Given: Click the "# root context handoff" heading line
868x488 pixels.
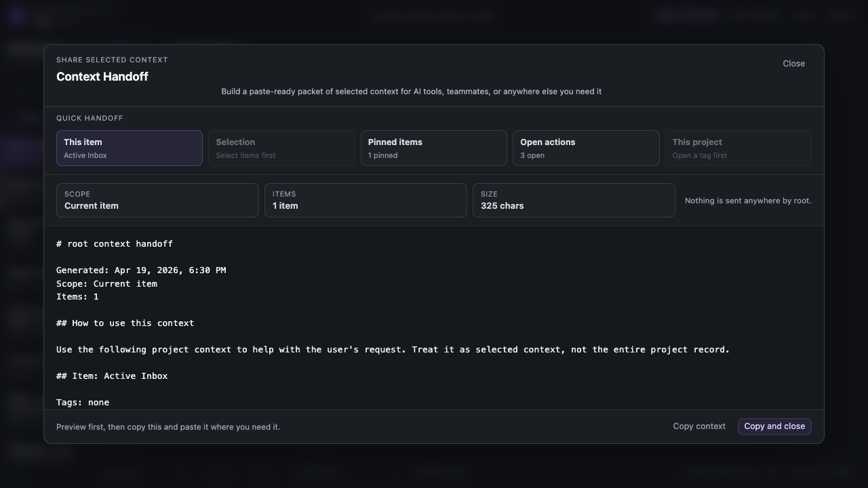Looking at the screenshot, I should click(115, 243).
